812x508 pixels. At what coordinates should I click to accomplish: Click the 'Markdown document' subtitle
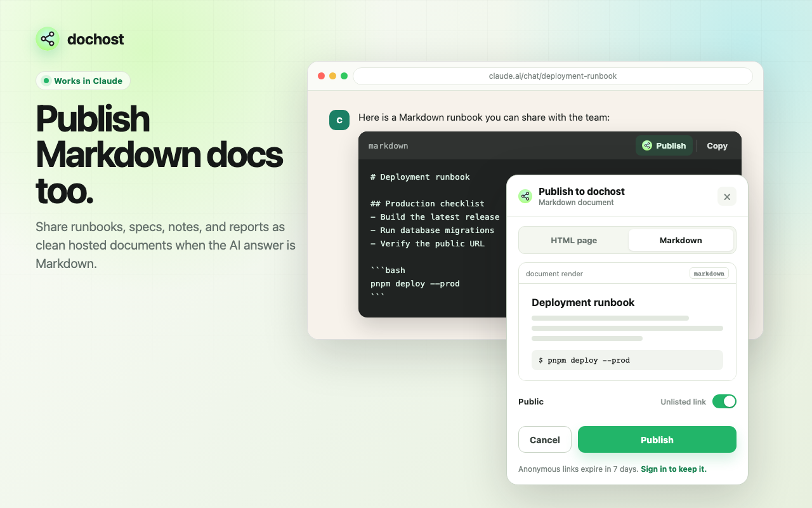tap(576, 203)
